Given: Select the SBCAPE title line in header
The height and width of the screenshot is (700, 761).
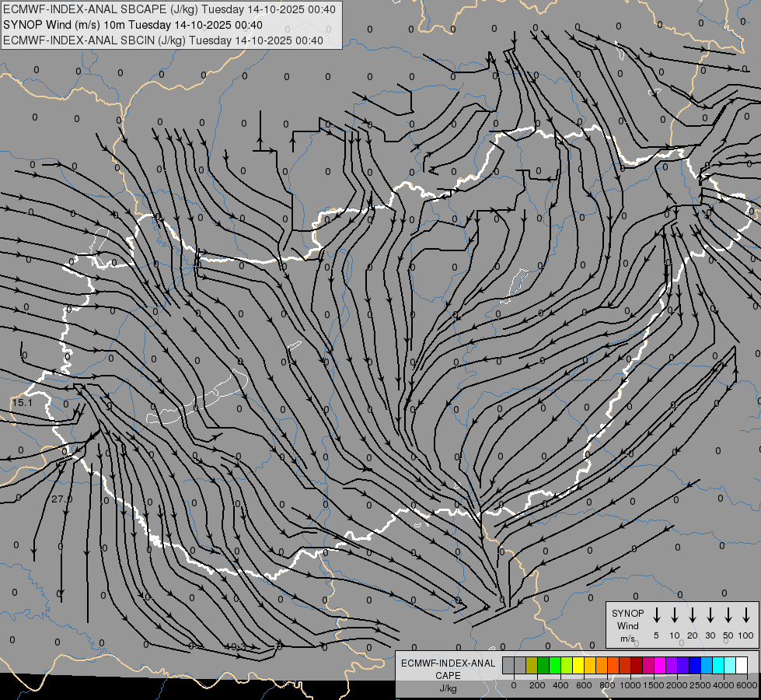Looking at the screenshot, I should tap(169, 9).
